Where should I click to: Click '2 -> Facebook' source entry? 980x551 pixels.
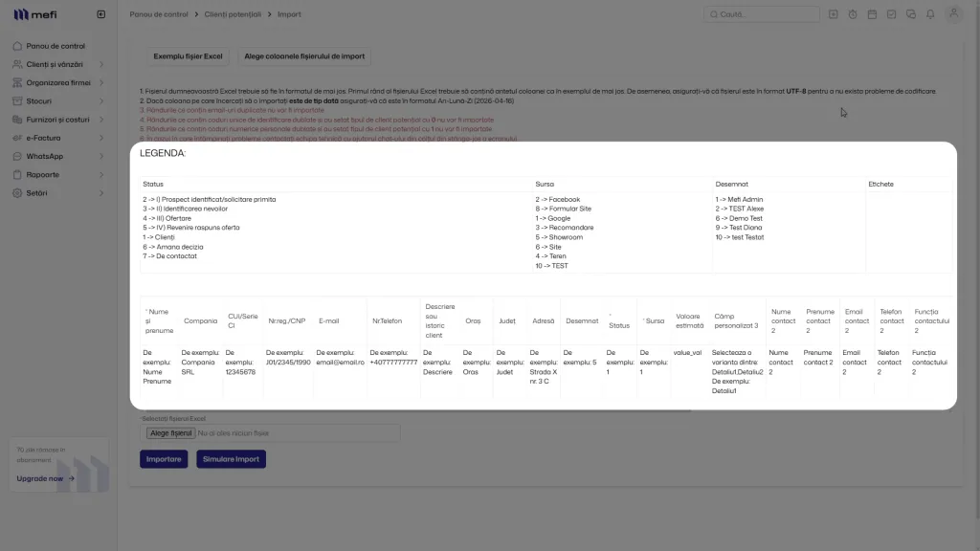[x=558, y=199]
